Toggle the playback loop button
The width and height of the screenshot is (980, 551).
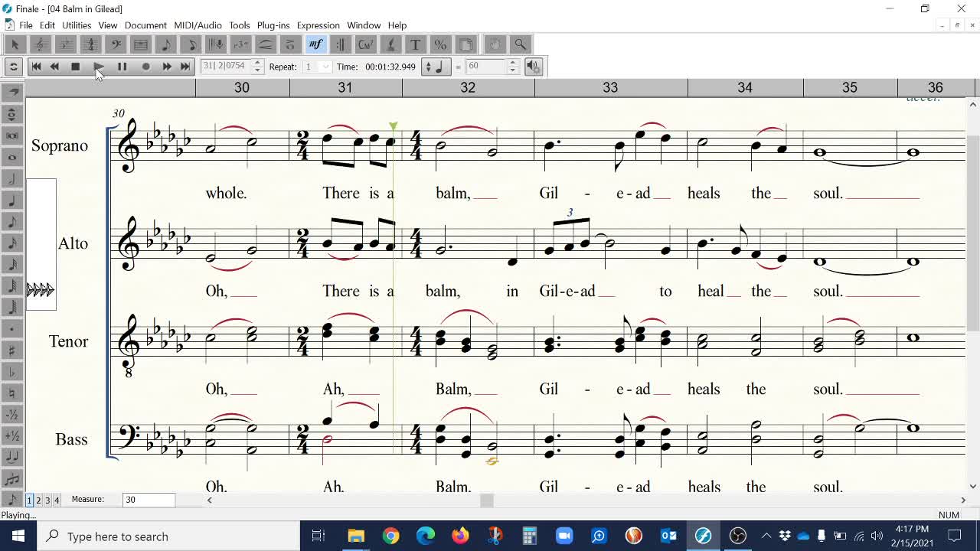tap(13, 67)
